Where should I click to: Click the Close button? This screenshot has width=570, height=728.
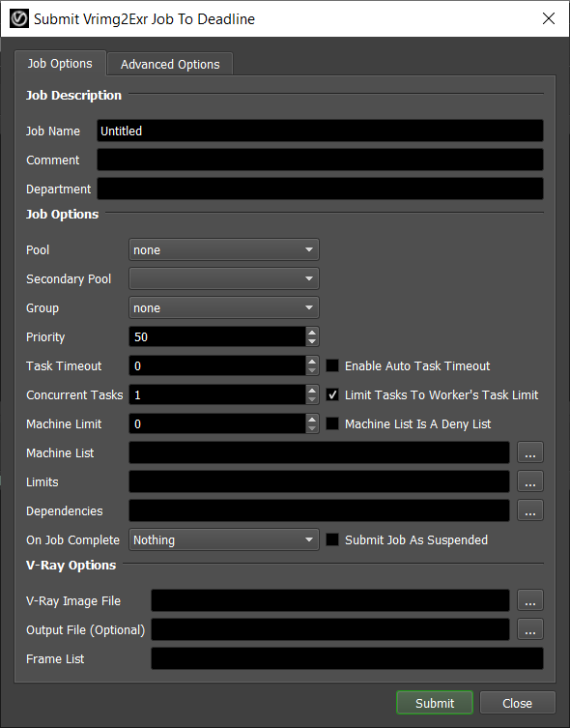(x=517, y=703)
